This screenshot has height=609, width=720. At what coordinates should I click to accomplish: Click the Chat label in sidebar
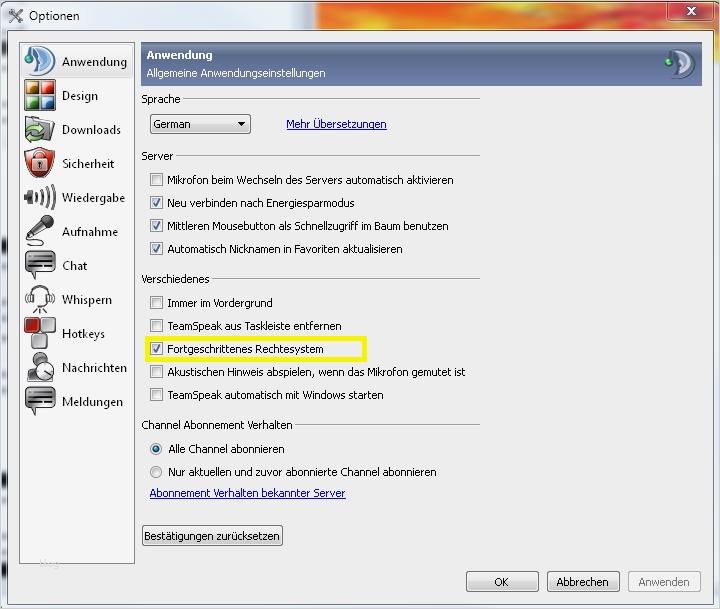click(74, 266)
